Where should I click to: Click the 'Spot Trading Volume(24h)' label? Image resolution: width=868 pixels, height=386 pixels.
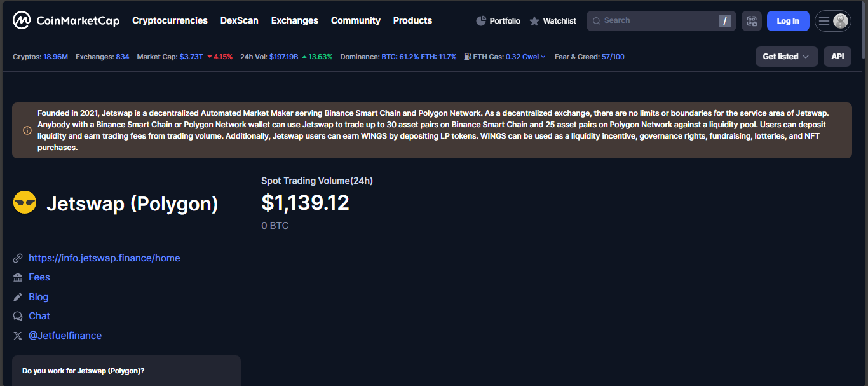pyautogui.click(x=317, y=181)
